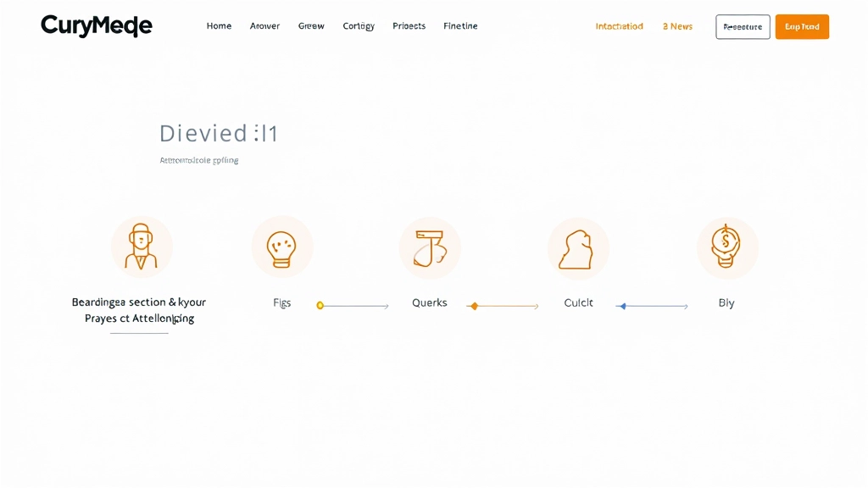Select the dollar lightbulb icon above 'Bly'
The height and width of the screenshot is (488, 868).
[x=727, y=247]
